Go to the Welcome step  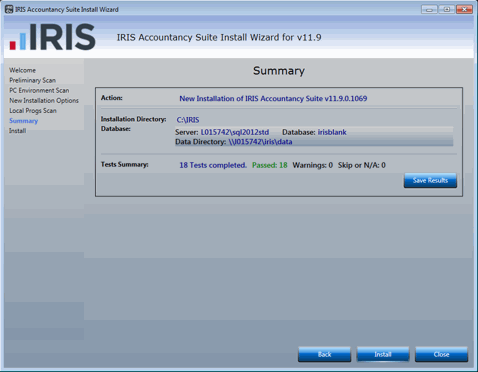pyautogui.click(x=22, y=70)
